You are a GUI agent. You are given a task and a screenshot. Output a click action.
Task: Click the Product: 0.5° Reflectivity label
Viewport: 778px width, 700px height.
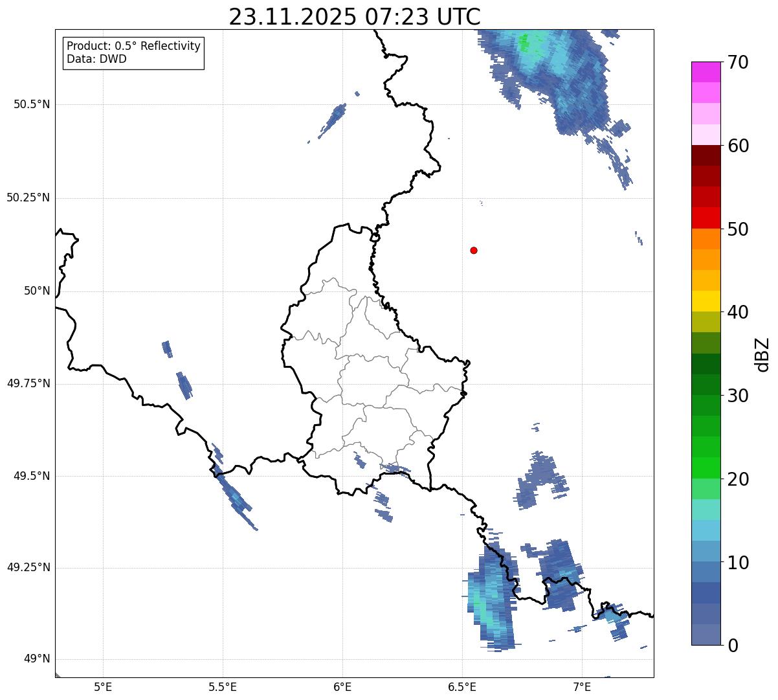pos(133,46)
